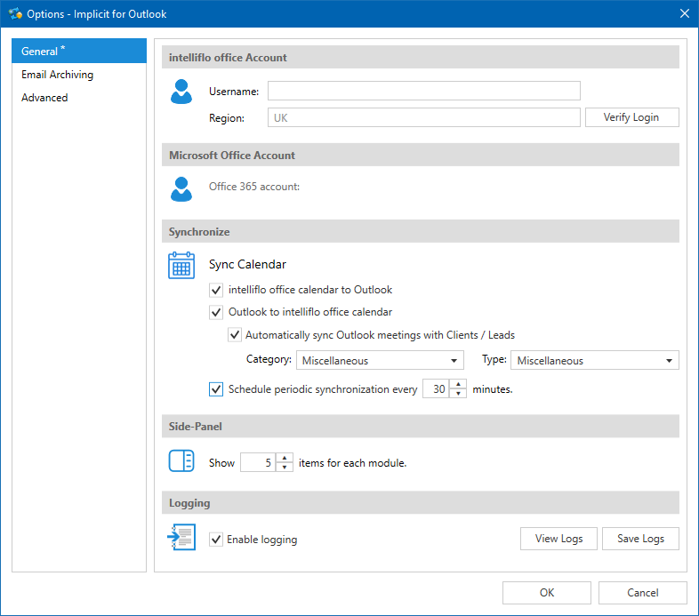Click the Side-Panel layout icon

coord(181,461)
